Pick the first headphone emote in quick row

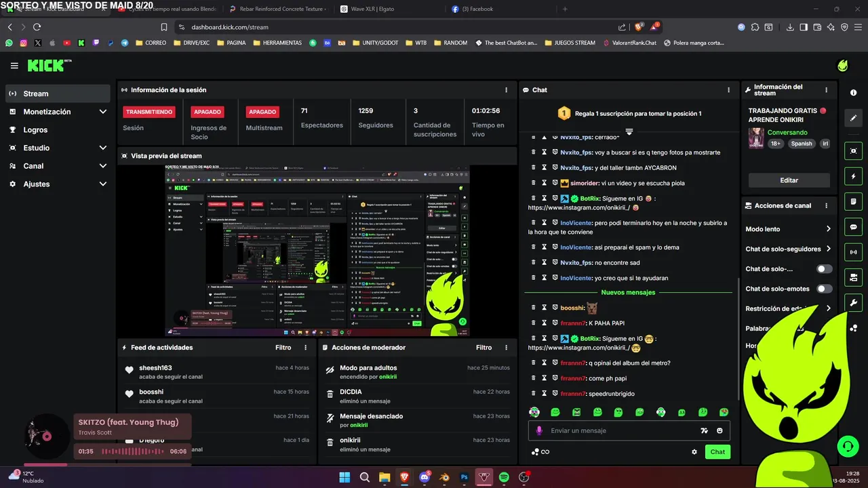[534, 412]
